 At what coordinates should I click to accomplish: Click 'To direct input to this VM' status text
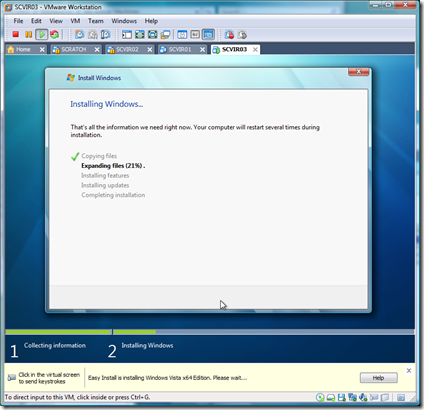point(77,397)
